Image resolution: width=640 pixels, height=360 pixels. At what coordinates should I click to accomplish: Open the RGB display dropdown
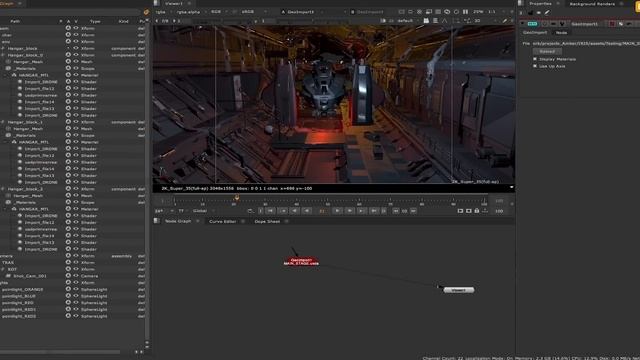[219, 12]
